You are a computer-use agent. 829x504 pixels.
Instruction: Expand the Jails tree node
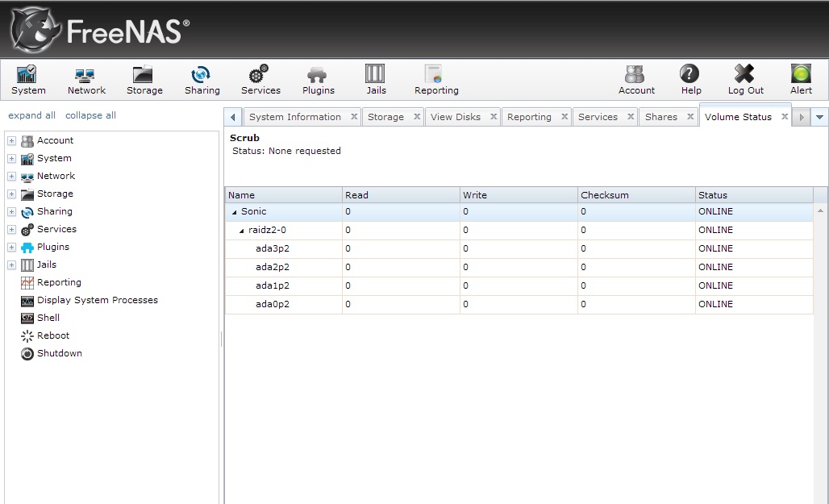11,265
